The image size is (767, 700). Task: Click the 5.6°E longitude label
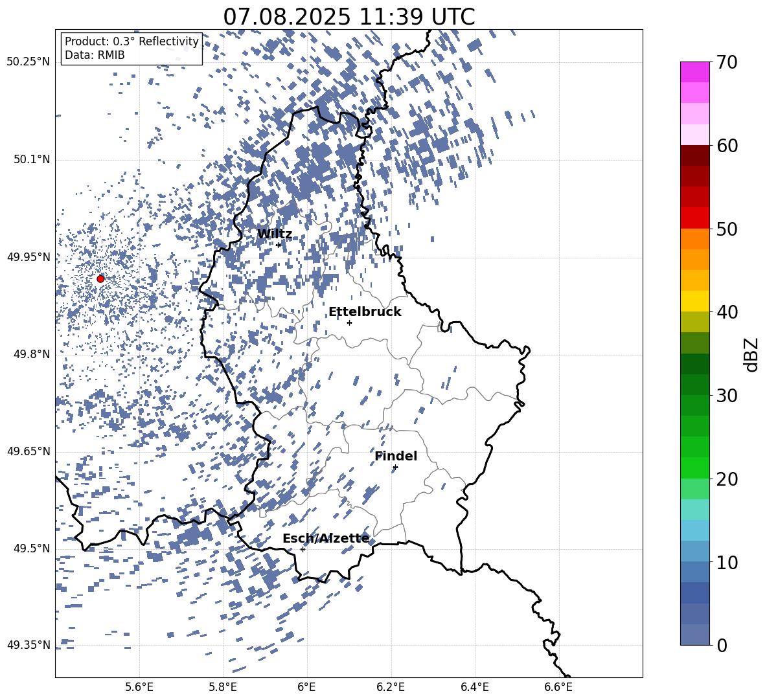[x=139, y=687]
